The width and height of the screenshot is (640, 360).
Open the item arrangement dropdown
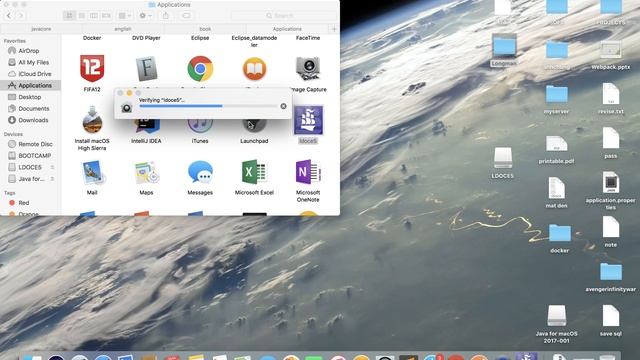click(124, 16)
